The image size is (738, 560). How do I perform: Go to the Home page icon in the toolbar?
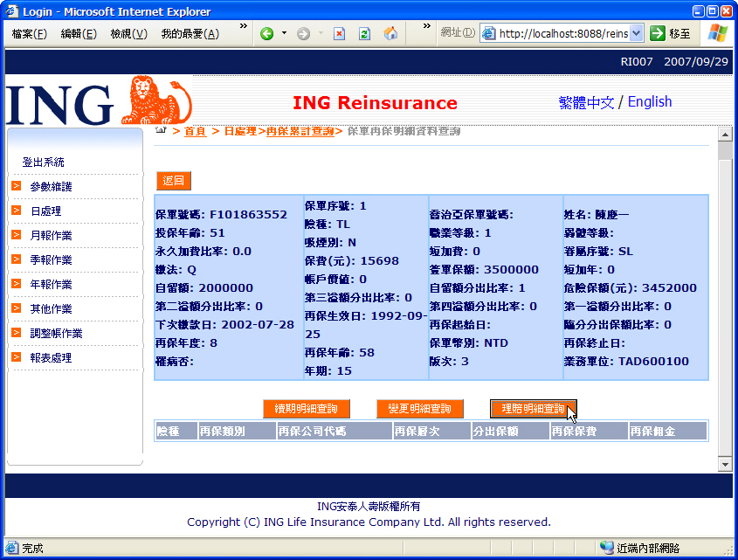tap(390, 33)
